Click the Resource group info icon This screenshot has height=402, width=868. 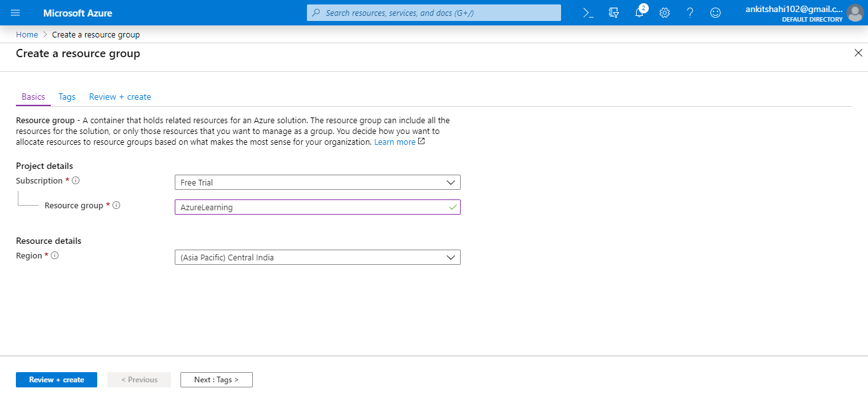[x=116, y=205]
